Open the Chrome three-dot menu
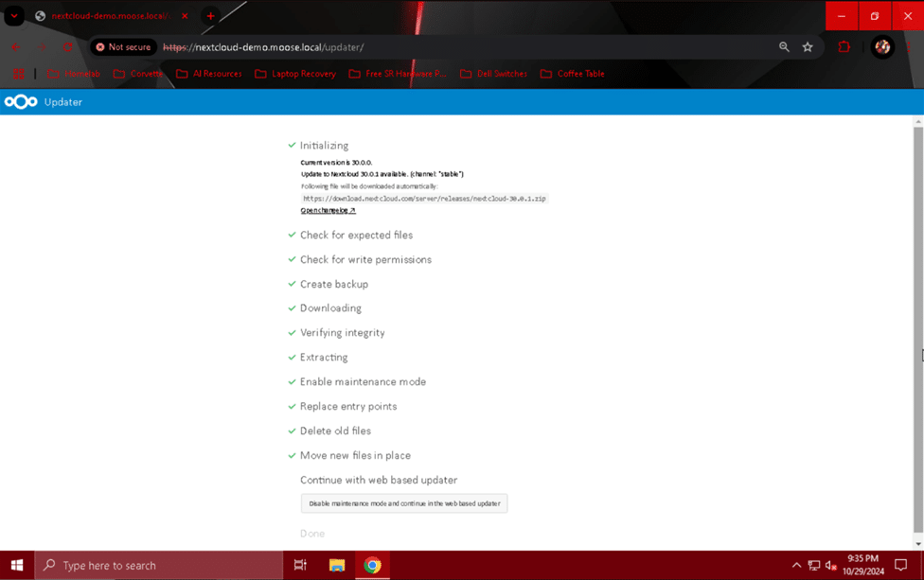The height and width of the screenshot is (580, 924). click(x=909, y=47)
